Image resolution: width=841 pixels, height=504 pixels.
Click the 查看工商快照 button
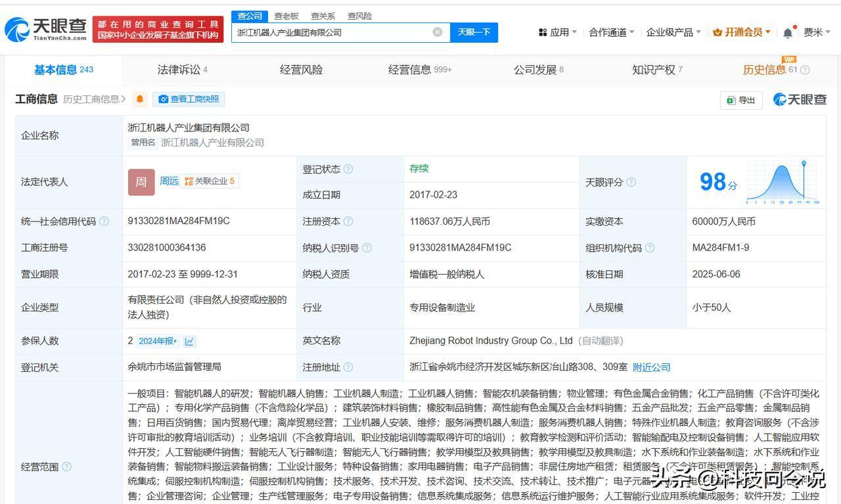189,99
